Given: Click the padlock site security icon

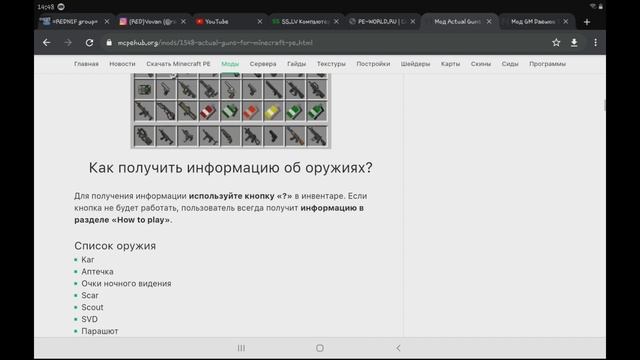Looking at the screenshot, I should 109,42.
